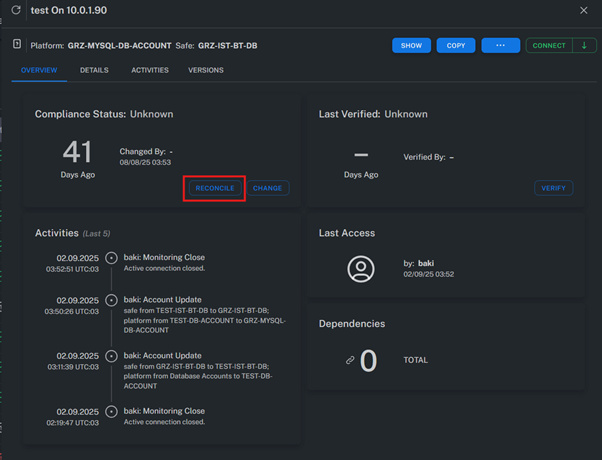Click the user avatar icon in Last Access
This screenshot has width=602, height=460.
(x=361, y=269)
